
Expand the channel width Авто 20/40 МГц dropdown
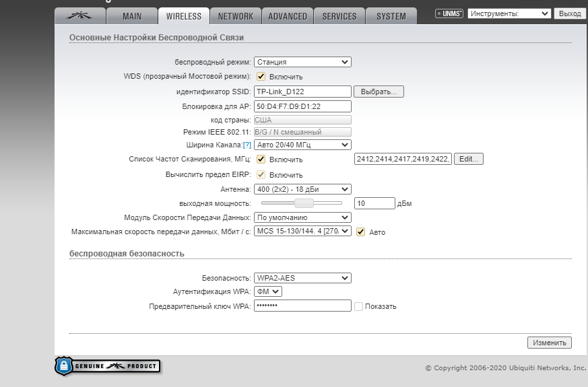click(x=302, y=145)
